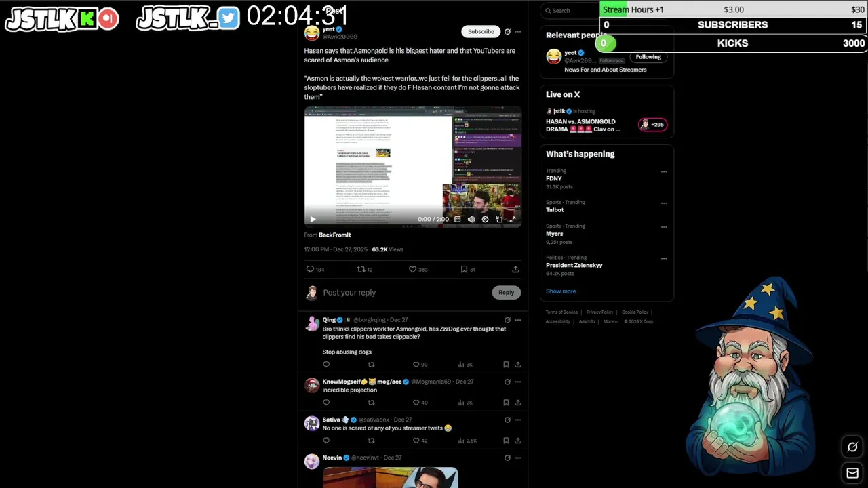This screenshot has width=868, height=488.
Task: Open the Privacy Policy footer link
Action: tap(599, 312)
